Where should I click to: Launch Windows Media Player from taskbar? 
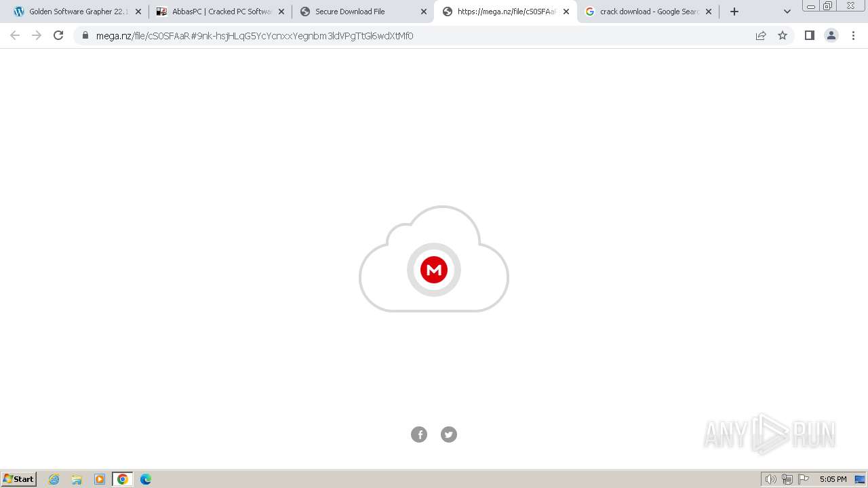tap(100, 479)
